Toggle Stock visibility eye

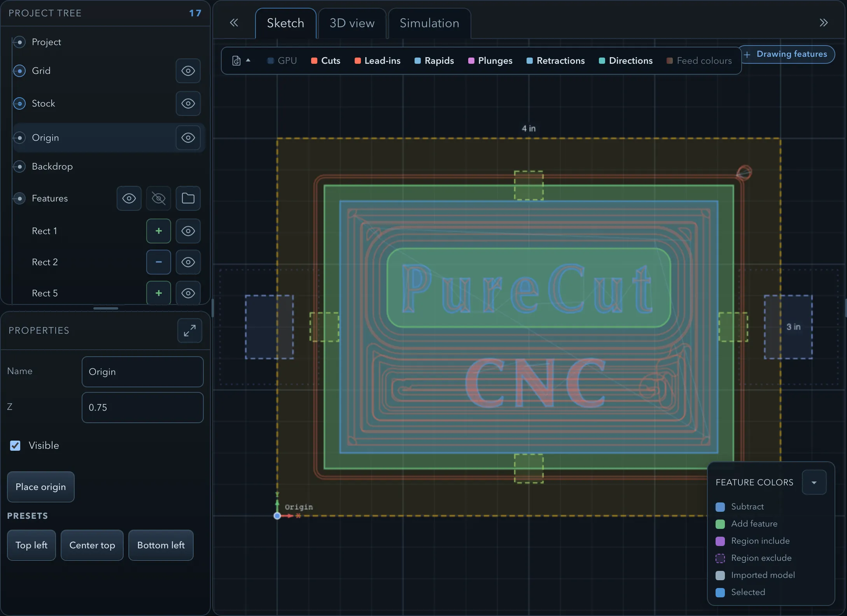[188, 103]
